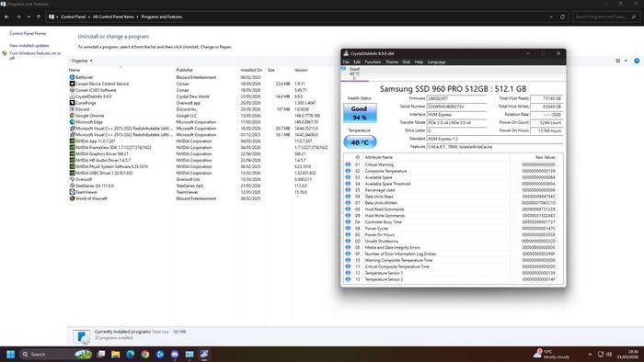Go up one level with the up arrow

39,17
